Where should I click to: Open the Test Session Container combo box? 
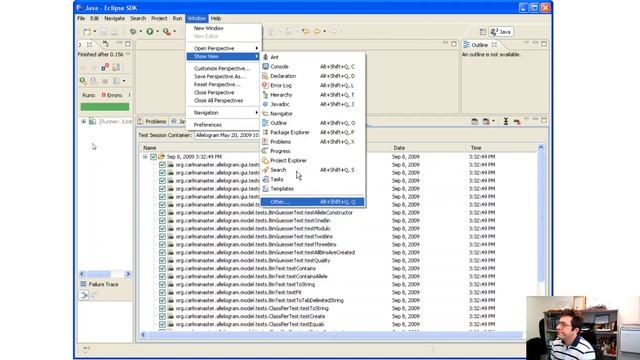click(227, 135)
